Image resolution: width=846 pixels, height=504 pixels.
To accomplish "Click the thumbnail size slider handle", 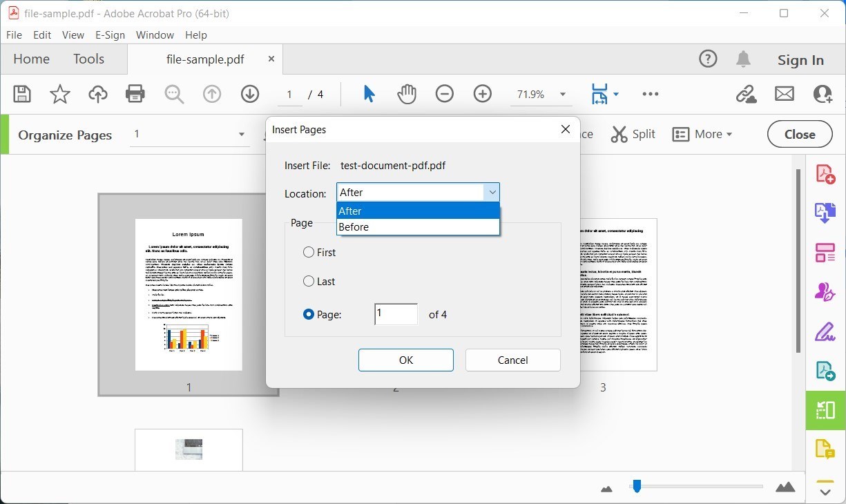I will (x=637, y=487).
